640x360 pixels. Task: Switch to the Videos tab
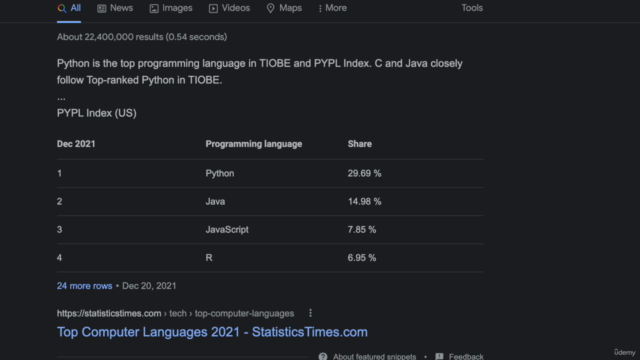(229, 8)
